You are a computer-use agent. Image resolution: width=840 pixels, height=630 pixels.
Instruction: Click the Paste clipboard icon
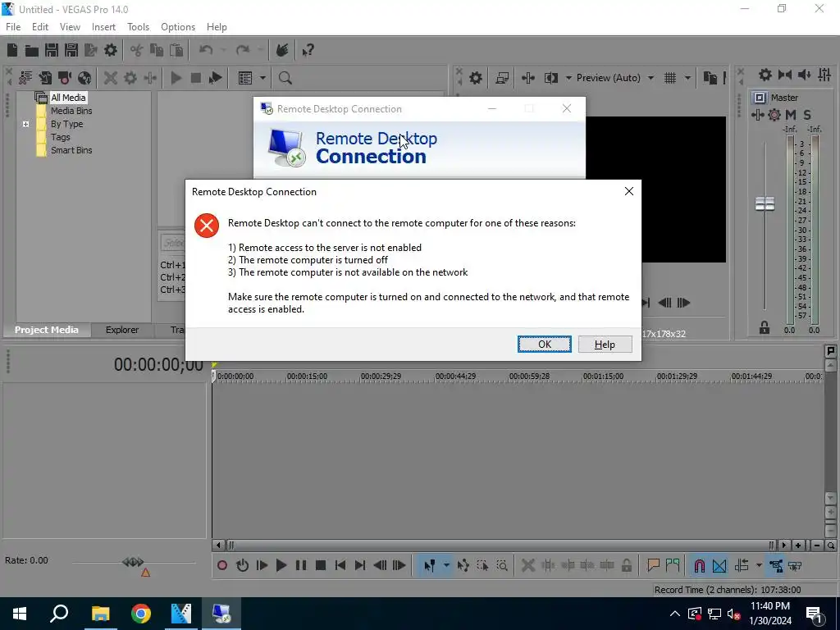click(x=176, y=50)
